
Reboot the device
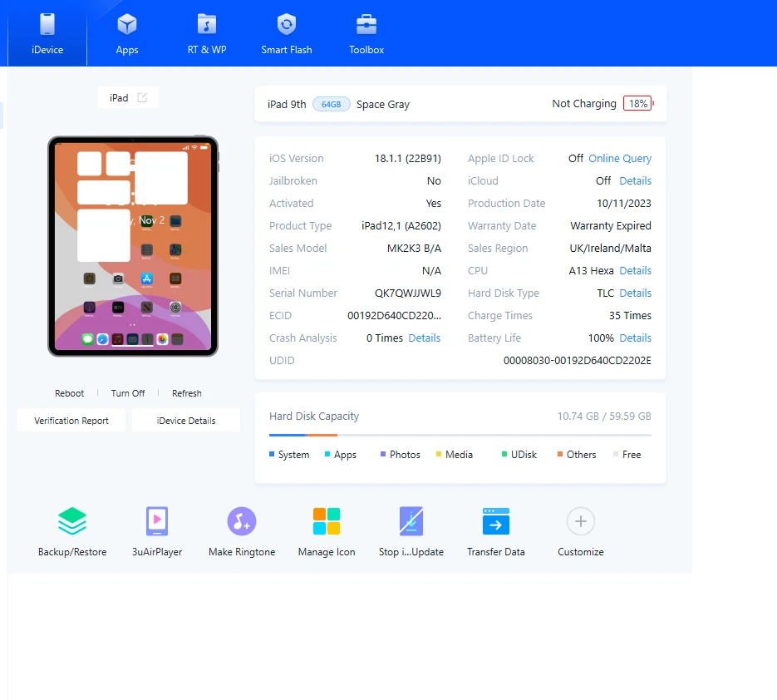69,393
